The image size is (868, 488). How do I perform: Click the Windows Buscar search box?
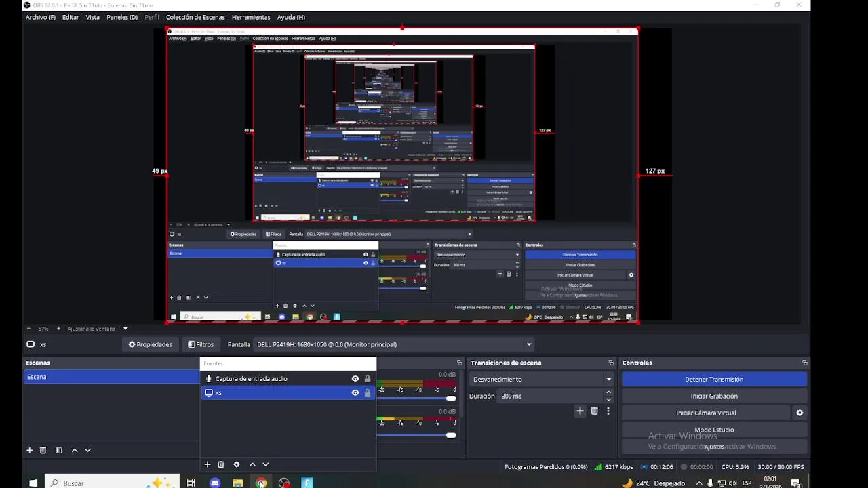pos(112,483)
